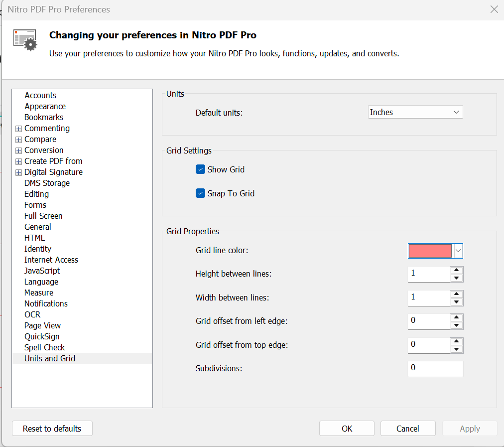Select Create PDF from category

[53, 161]
